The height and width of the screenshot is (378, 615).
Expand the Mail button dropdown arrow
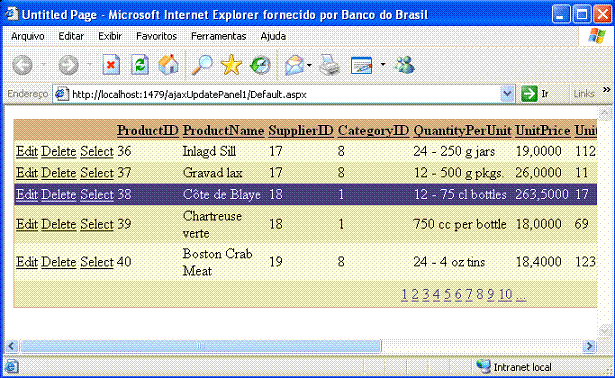[x=309, y=65]
